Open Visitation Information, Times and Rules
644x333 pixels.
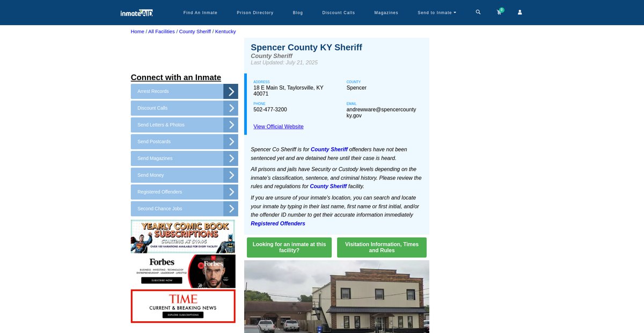(x=382, y=248)
